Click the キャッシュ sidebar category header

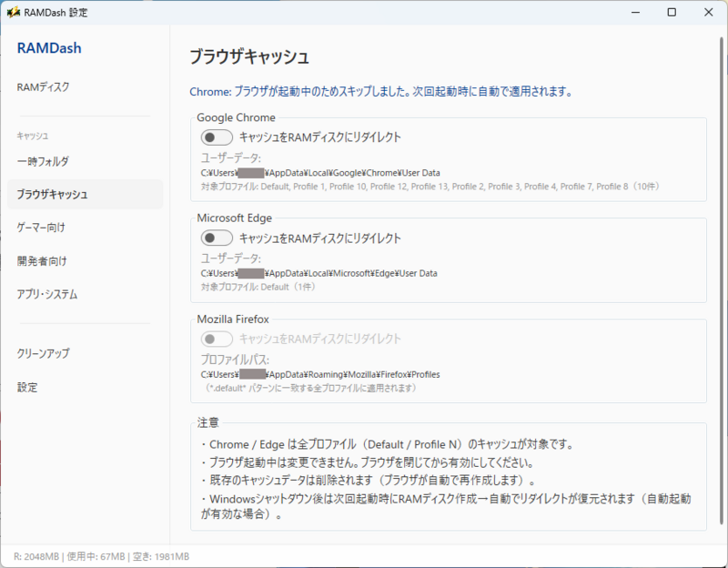point(33,136)
